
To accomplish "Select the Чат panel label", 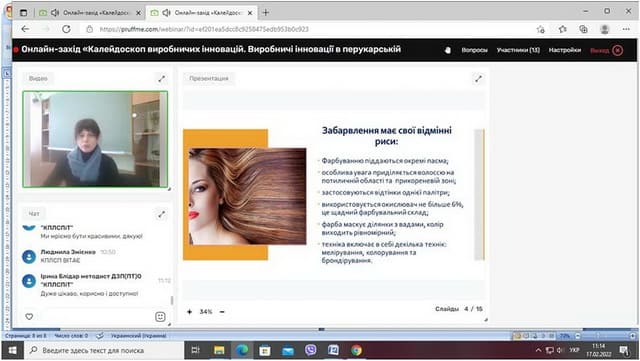I will pos(34,214).
